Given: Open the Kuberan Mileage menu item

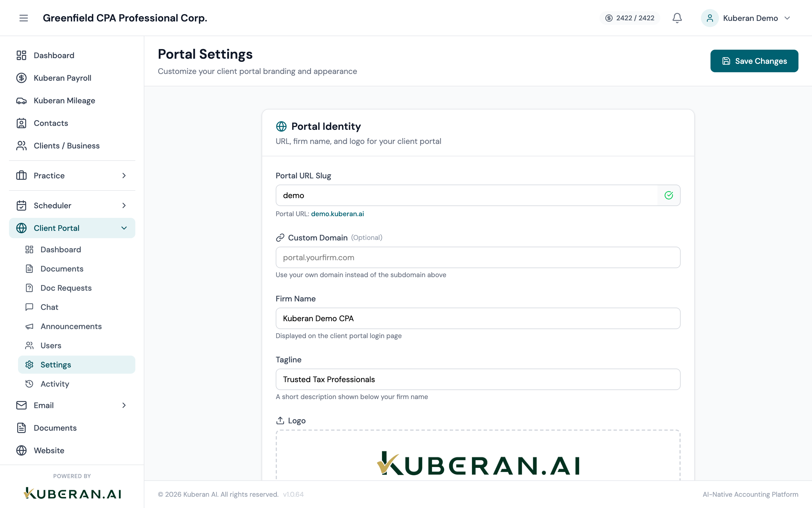Looking at the screenshot, I should [x=72, y=100].
